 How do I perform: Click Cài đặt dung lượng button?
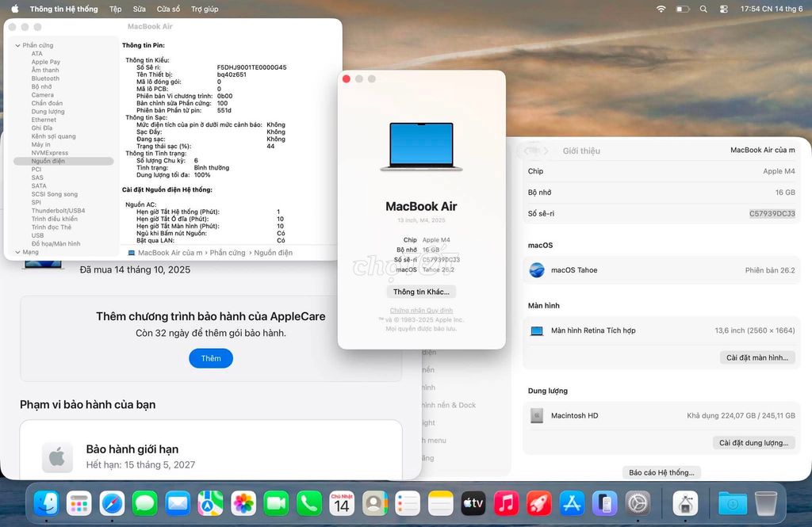(x=753, y=443)
